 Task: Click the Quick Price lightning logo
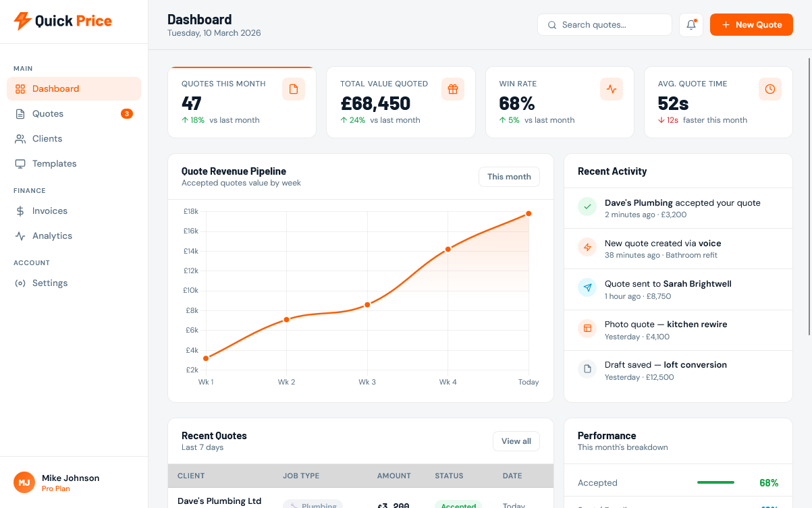coord(22,21)
